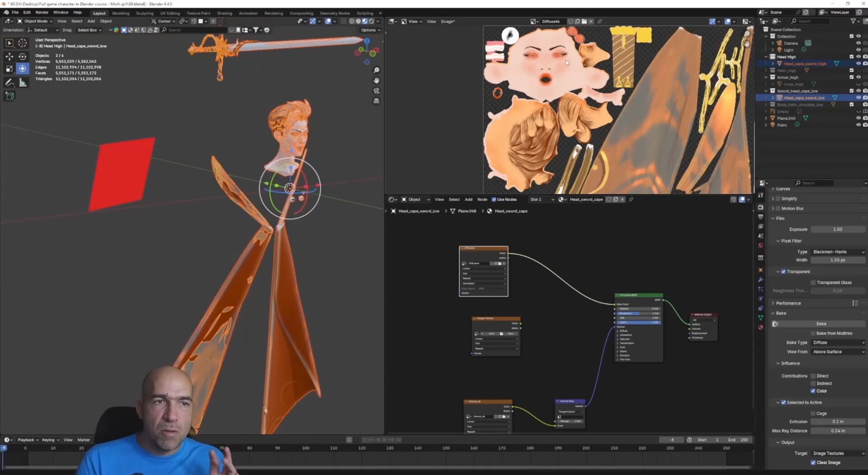
Task: Open the Render menu
Action: click(x=42, y=12)
